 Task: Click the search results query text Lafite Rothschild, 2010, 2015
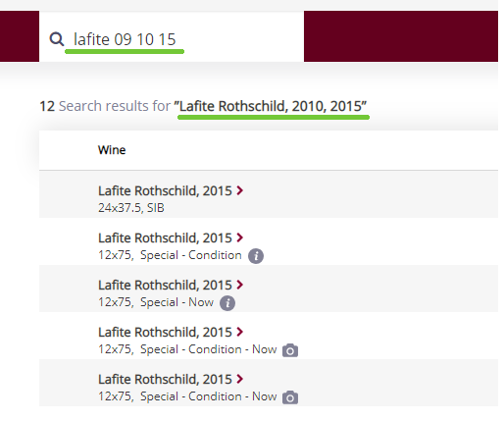pos(271,106)
